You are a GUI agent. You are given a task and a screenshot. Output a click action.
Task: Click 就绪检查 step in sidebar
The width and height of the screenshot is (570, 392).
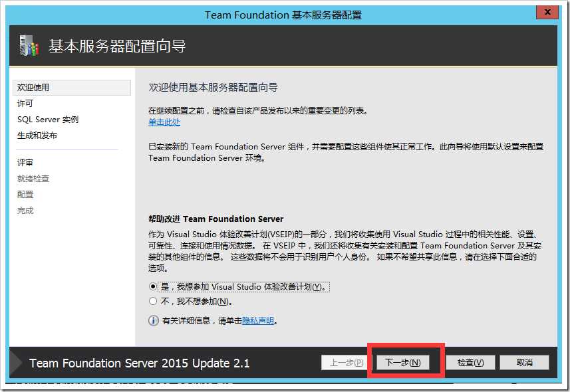click(33, 178)
